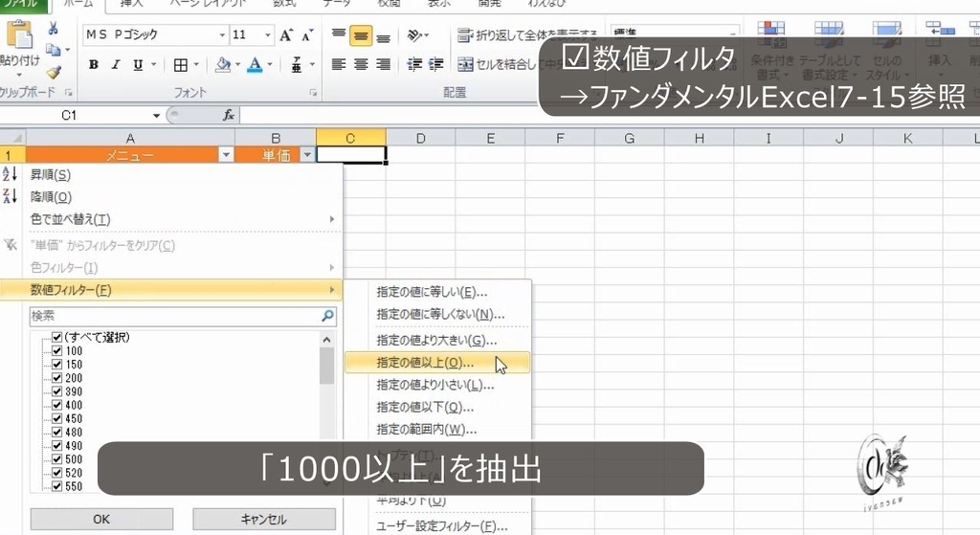Screen dimensions: 980x535
Task: Choose 指定の値より大きい(G)... filter
Action: click(437, 341)
